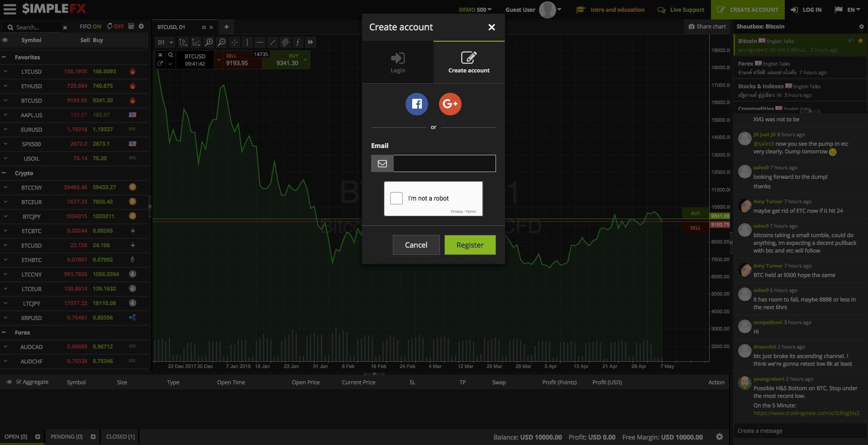Toggle FIFO ON setting
The height and width of the screenshot is (445, 868).
point(90,26)
